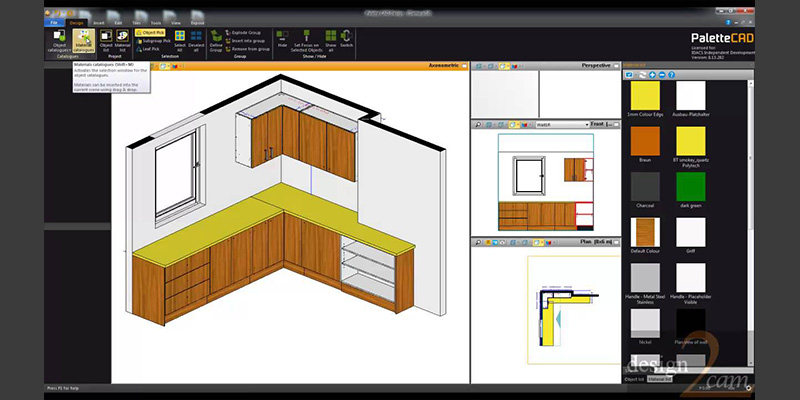Click the refresh arrows icon in Material list
800x400 pixels.
(x=642, y=75)
